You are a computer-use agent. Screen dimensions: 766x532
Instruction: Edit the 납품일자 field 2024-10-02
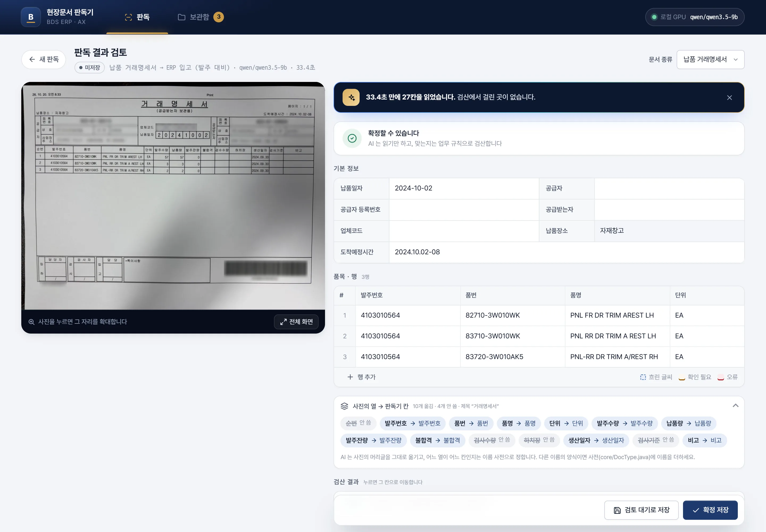[464, 188]
